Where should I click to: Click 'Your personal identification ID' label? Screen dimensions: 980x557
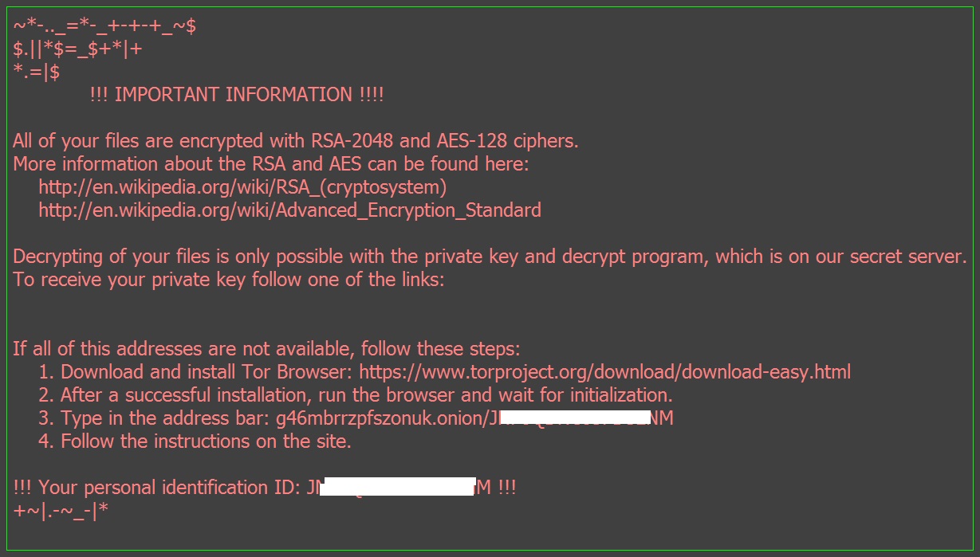[159, 487]
